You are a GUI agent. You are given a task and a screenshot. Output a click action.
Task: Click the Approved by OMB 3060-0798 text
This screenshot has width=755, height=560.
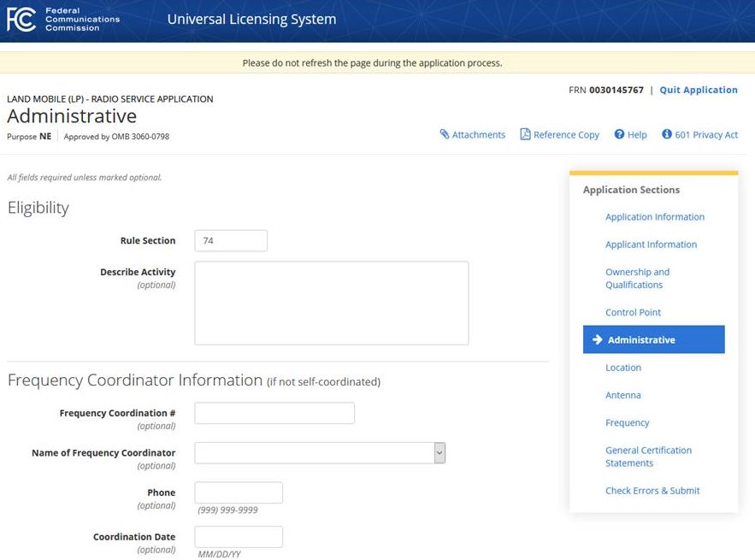click(x=116, y=137)
